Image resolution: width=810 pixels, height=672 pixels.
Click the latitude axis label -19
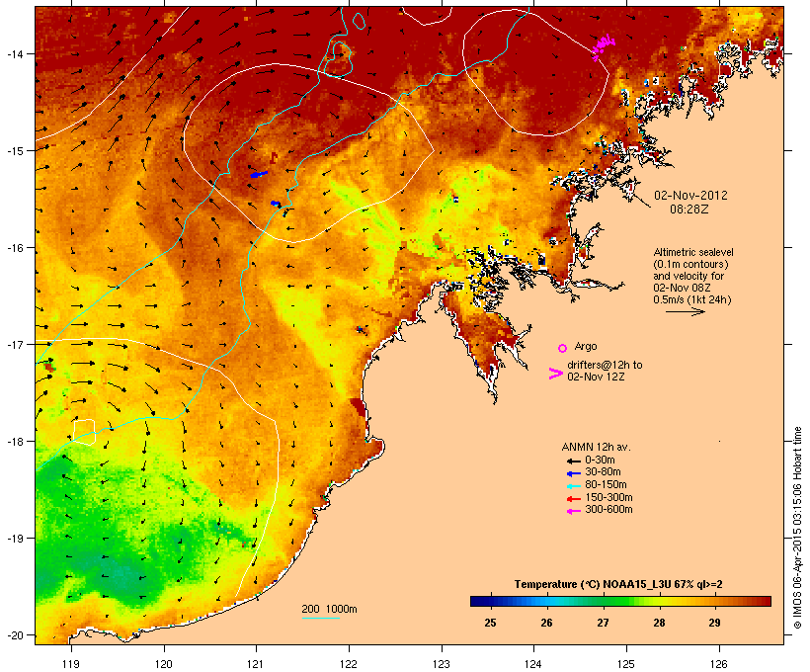pyautogui.click(x=14, y=539)
